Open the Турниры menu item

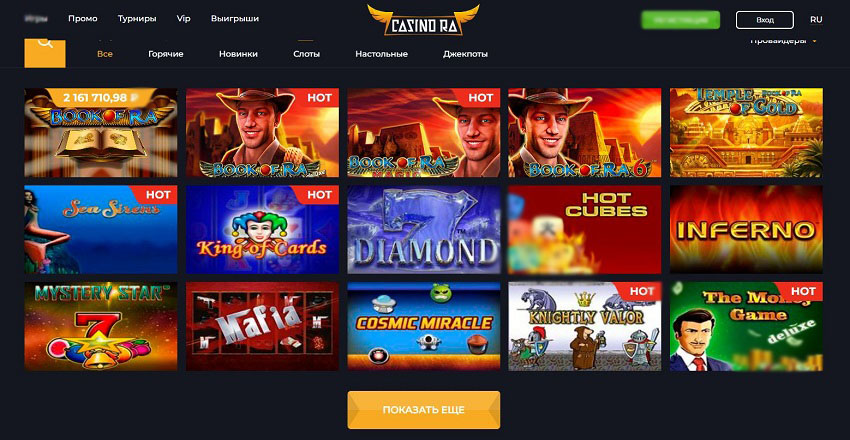[x=137, y=18]
